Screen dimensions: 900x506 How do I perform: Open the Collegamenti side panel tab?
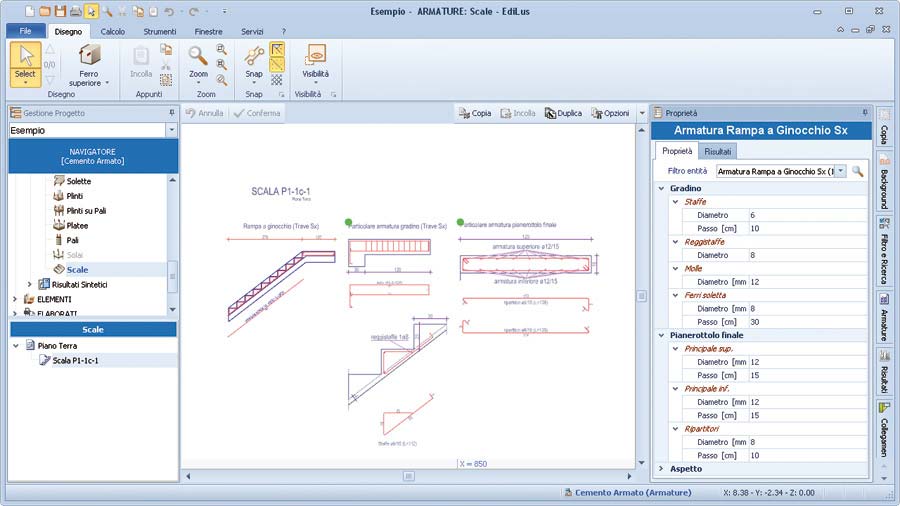pos(884,429)
